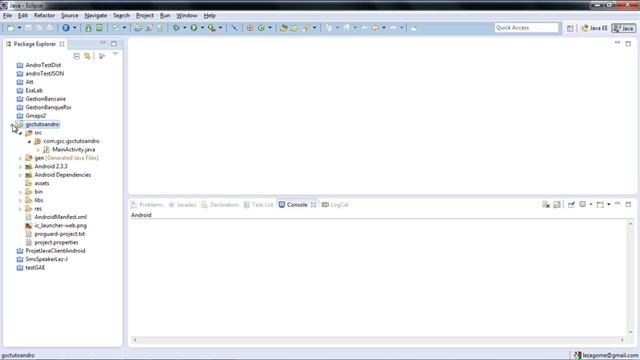The image size is (640, 360).
Task: Collapse all in Package Explorer
Action: coord(76,56)
